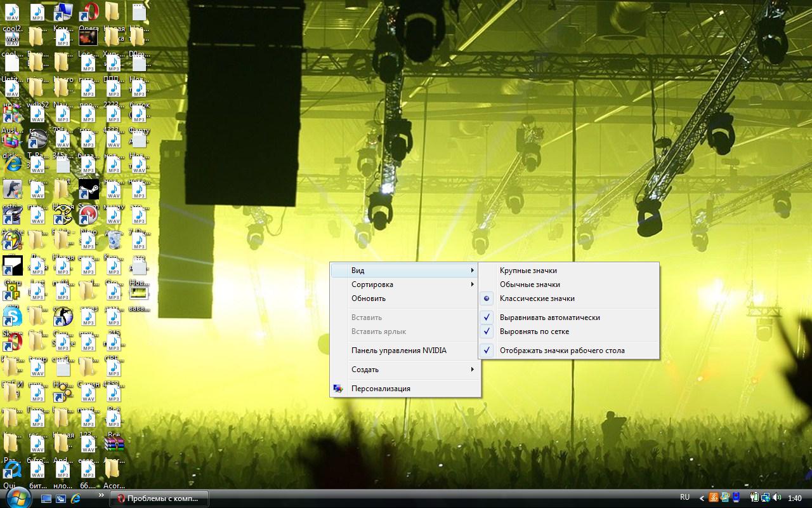812x508 pixels.
Task: Select the 'disk...' colored blocks shortcut icon
Action: coord(12,139)
